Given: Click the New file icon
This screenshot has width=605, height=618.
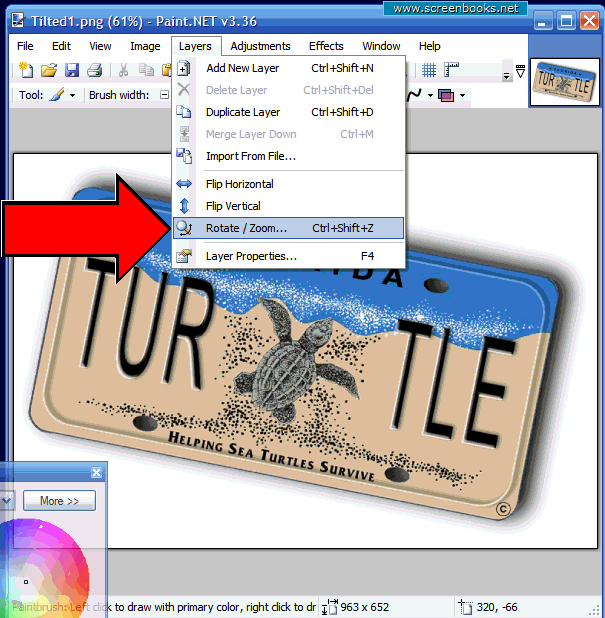Looking at the screenshot, I should (26, 70).
